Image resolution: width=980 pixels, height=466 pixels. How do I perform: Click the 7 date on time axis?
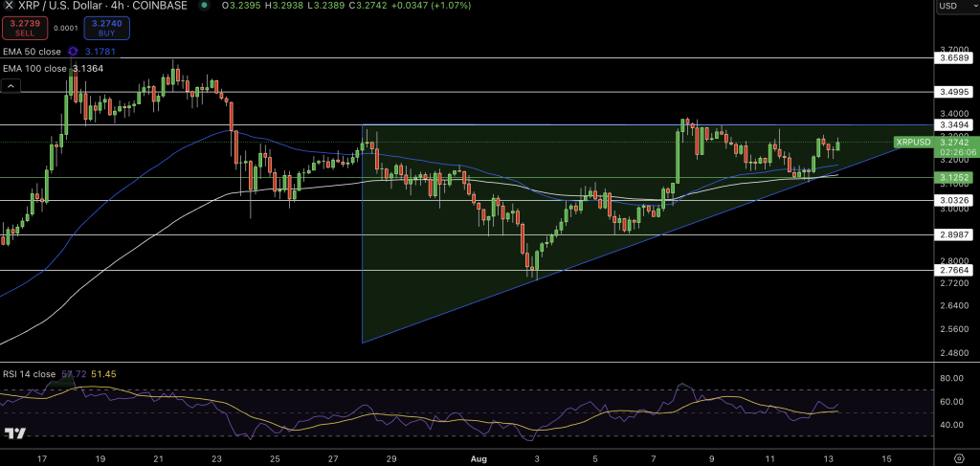click(654, 458)
